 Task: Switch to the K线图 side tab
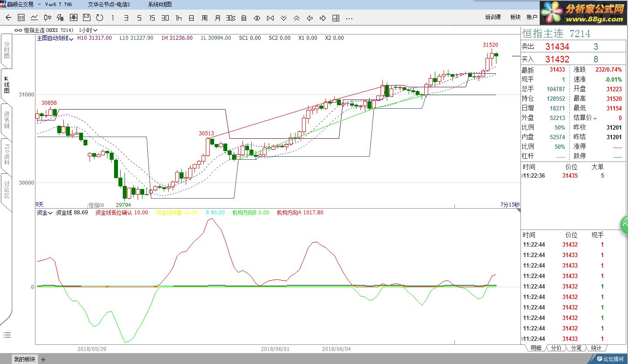7,85
